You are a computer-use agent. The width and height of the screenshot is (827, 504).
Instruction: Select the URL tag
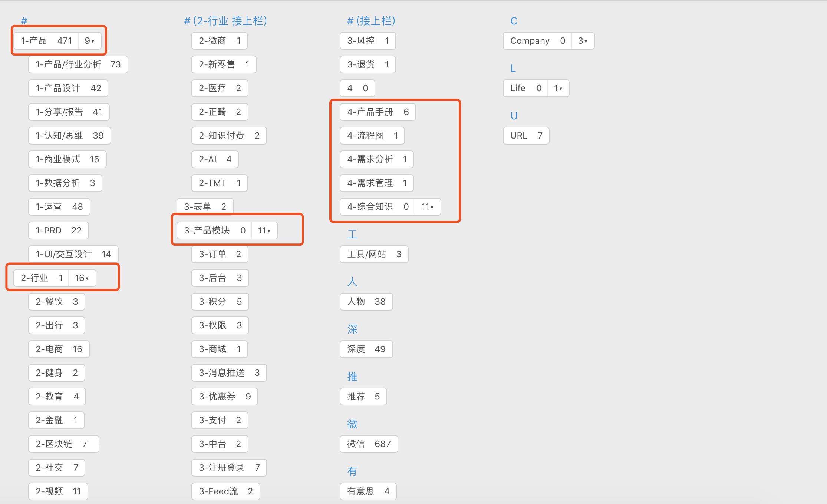pos(526,136)
